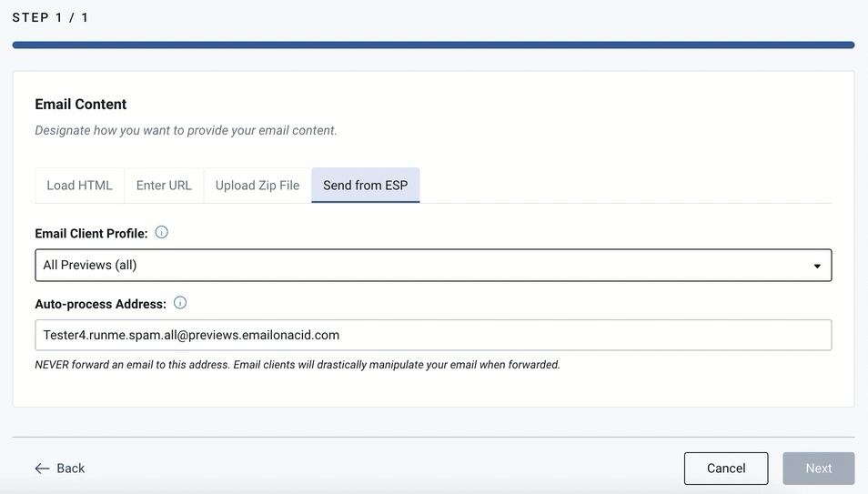Click the Auto-process Address label
The width and height of the screenshot is (868, 494).
click(100, 304)
